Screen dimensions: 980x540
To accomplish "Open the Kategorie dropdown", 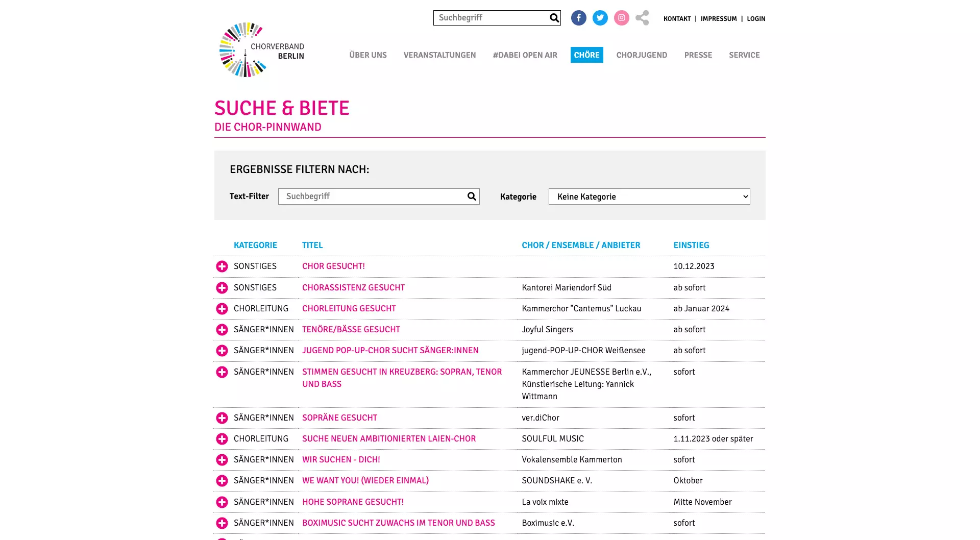I will point(649,197).
